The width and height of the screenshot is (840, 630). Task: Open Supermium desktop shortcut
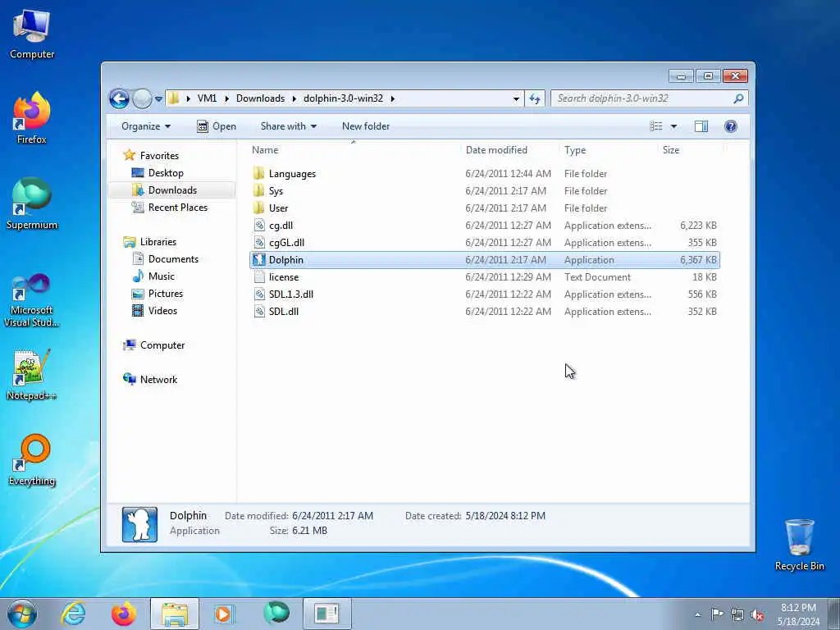tap(32, 203)
